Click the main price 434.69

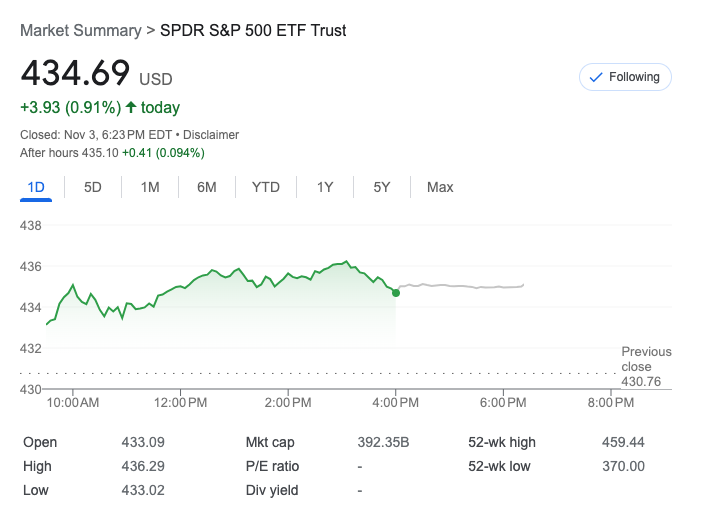point(76,74)
